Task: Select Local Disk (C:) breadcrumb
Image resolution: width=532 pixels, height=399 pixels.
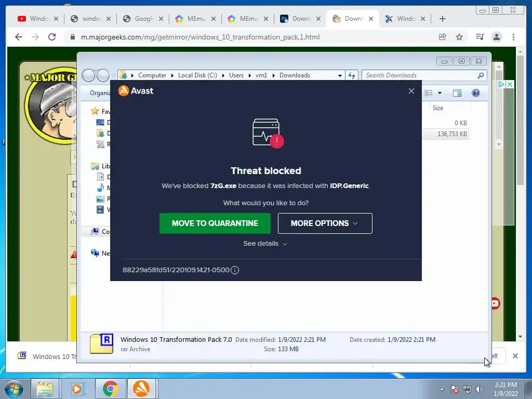Action: [197, 75]
